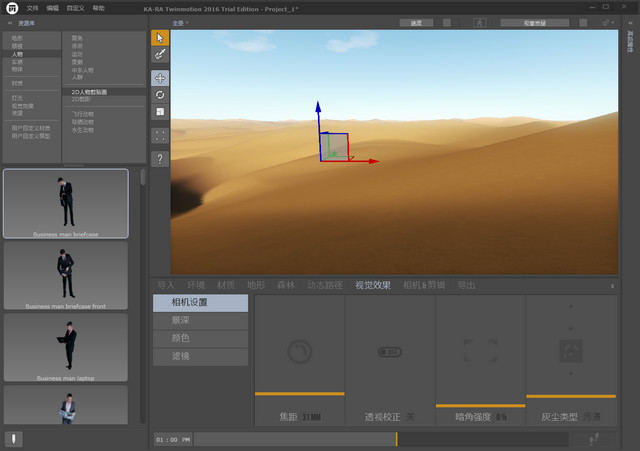The height and width of the screenshot is (451, 640).
Task: Select 灯光 in the library category list
Action: (17, 98)
